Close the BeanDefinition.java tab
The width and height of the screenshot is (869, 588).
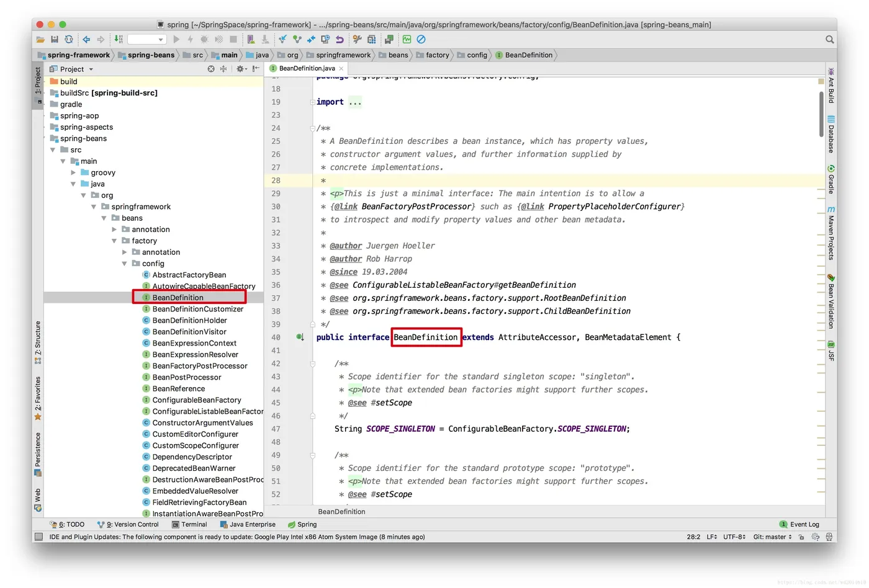pos(341,69)
